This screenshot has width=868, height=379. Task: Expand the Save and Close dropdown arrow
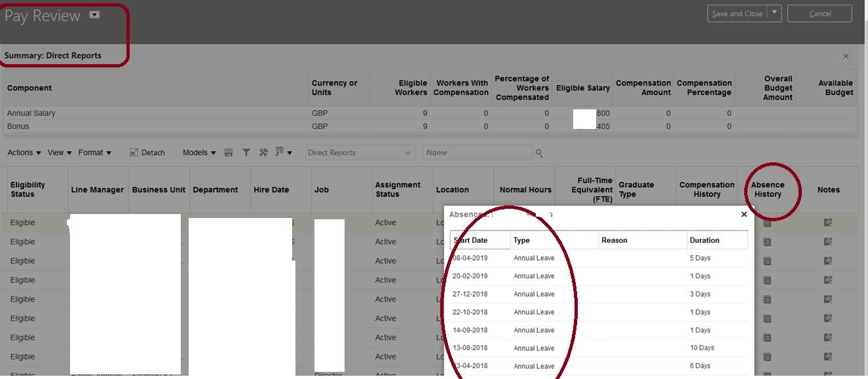pyautogui.click(x=774, y=14)
